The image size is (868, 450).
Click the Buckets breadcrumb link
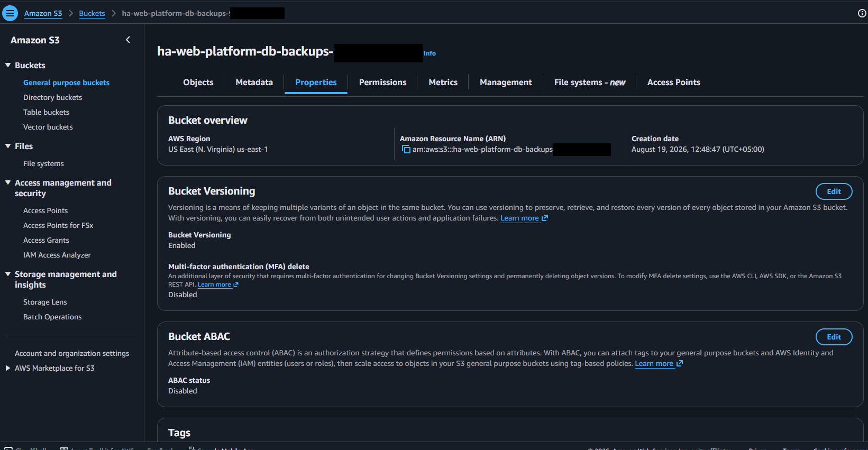(92, 13)
